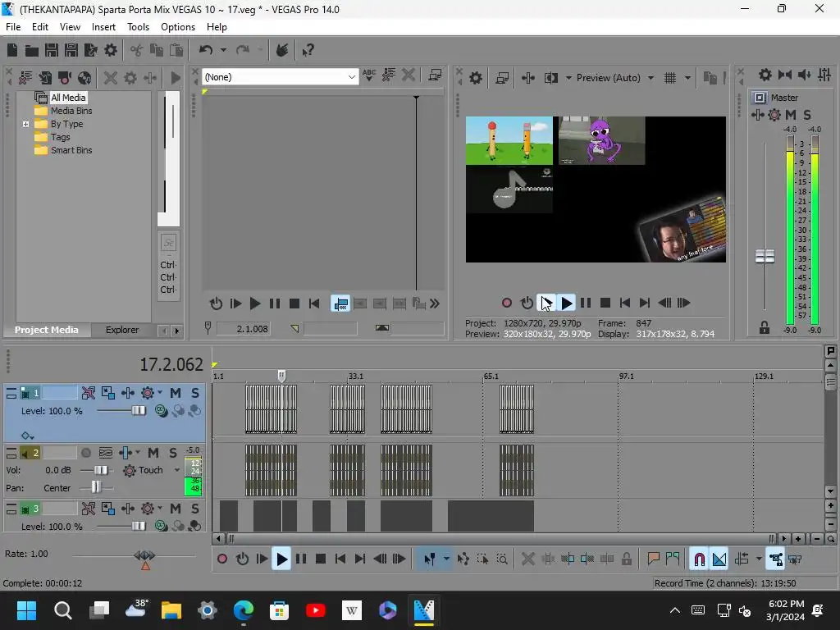Open edit tool selector dropdown arrow
840x630 pixels.
pos(446,559)
